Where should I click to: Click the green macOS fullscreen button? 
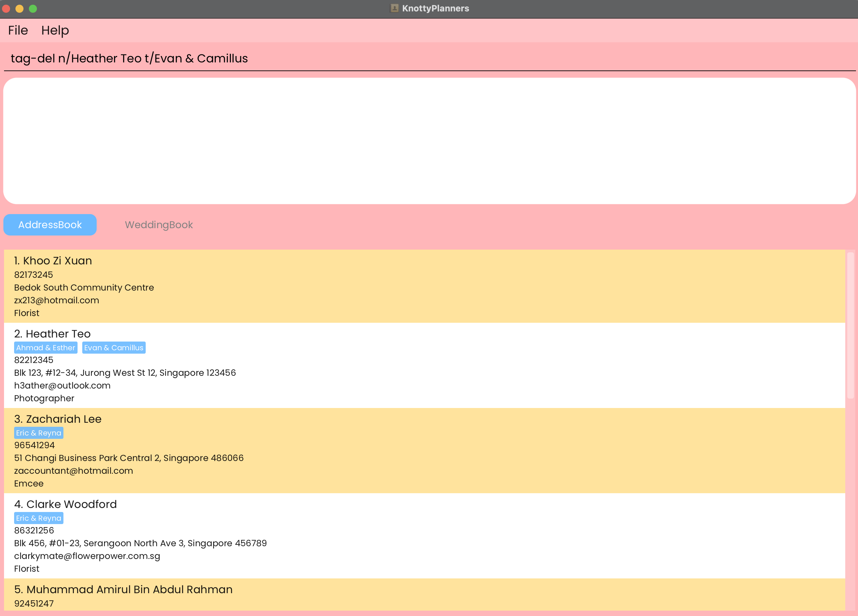click(33, 8)
